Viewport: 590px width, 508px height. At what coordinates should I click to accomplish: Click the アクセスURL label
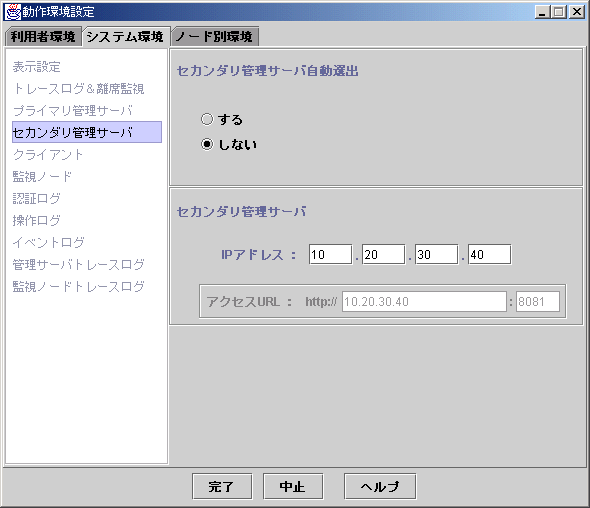click(x=249, y=302)
